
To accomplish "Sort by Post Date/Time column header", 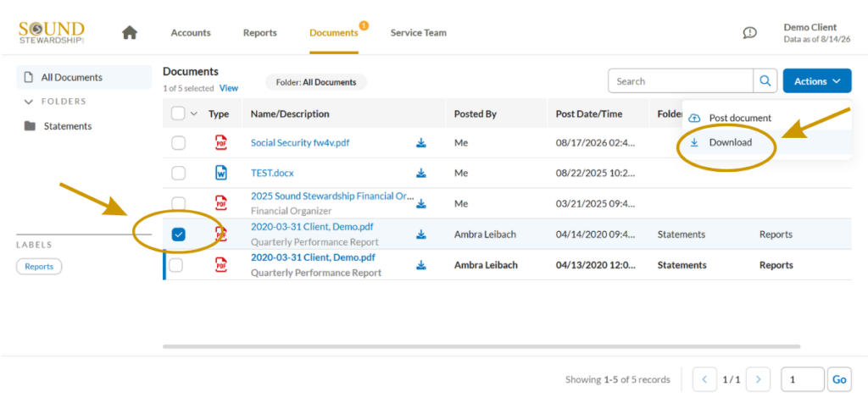I will [589, 114].
